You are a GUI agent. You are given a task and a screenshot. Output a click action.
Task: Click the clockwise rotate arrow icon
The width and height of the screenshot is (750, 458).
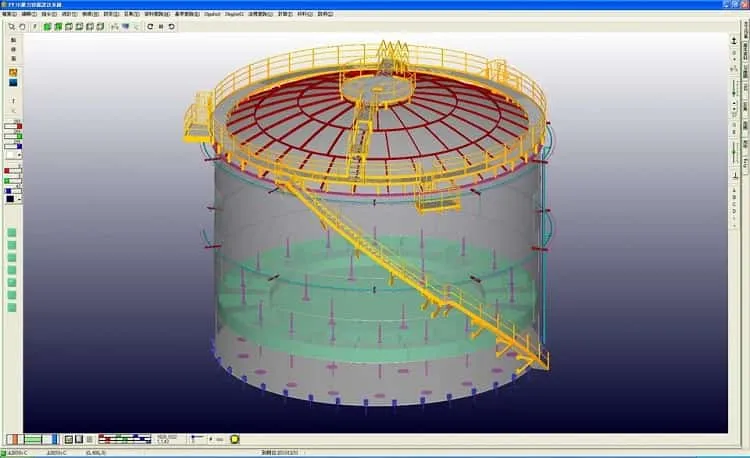click(x=150, y=27)
